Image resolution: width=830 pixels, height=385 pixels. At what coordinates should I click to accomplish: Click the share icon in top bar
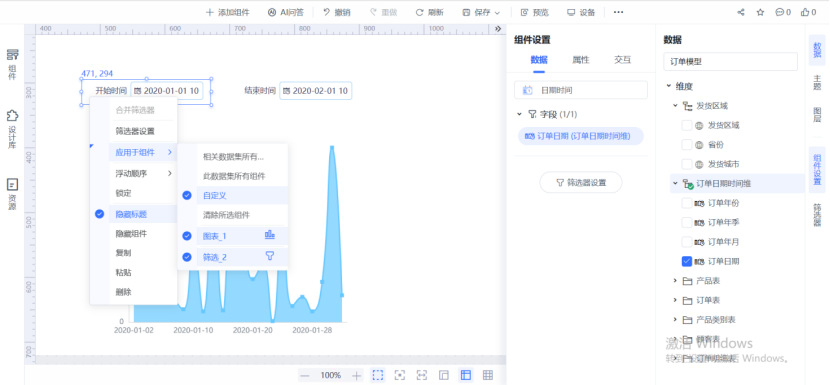(741, 12)
